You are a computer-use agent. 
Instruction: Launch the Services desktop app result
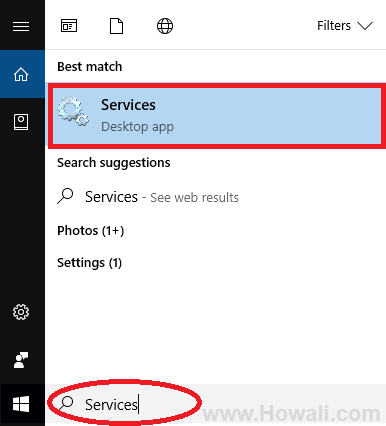217,116
